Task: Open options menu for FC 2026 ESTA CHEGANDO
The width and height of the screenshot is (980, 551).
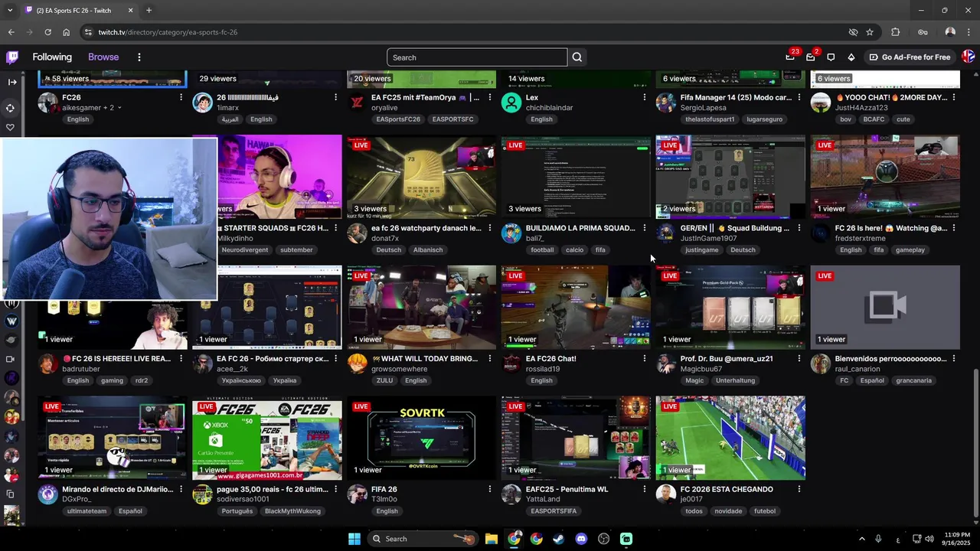Action: [799, 489]
